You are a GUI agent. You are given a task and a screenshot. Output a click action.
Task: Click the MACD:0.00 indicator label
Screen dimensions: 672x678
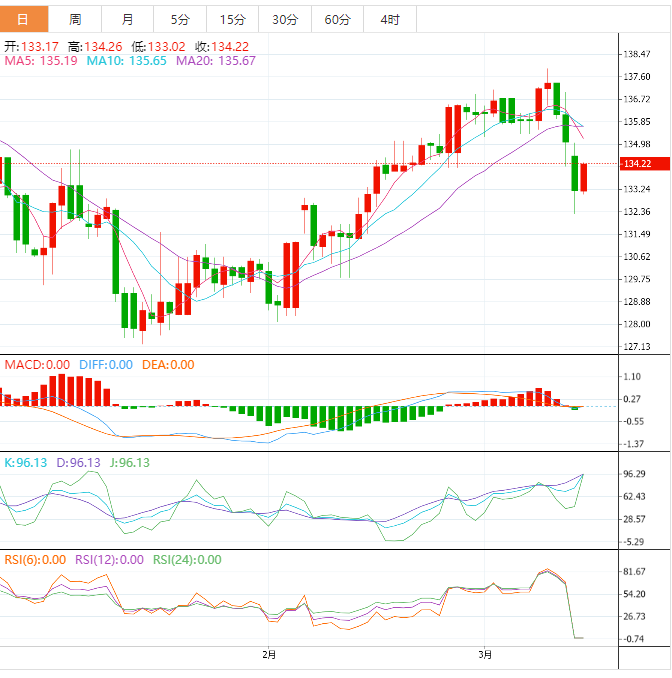click(x=37, y=365)
